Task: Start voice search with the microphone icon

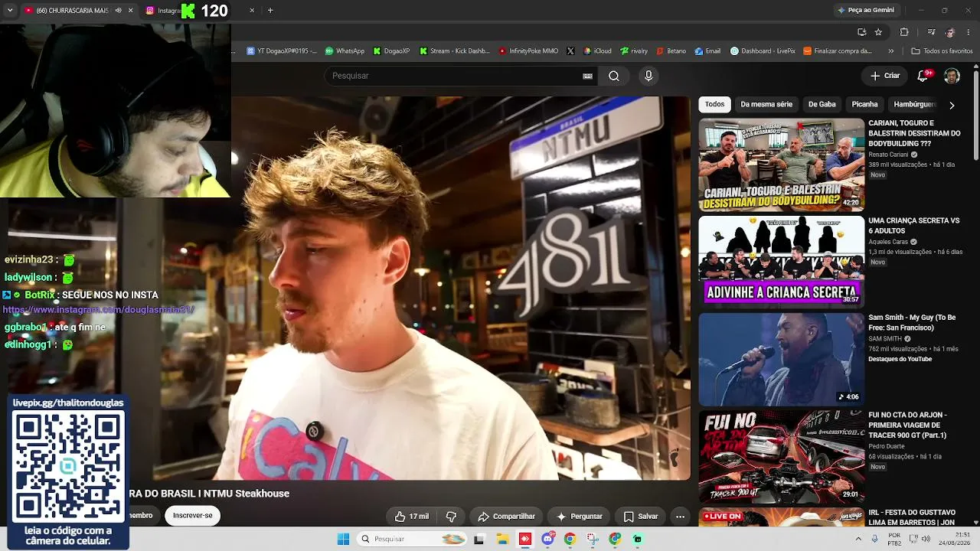Action: click(x=648, y=76)
